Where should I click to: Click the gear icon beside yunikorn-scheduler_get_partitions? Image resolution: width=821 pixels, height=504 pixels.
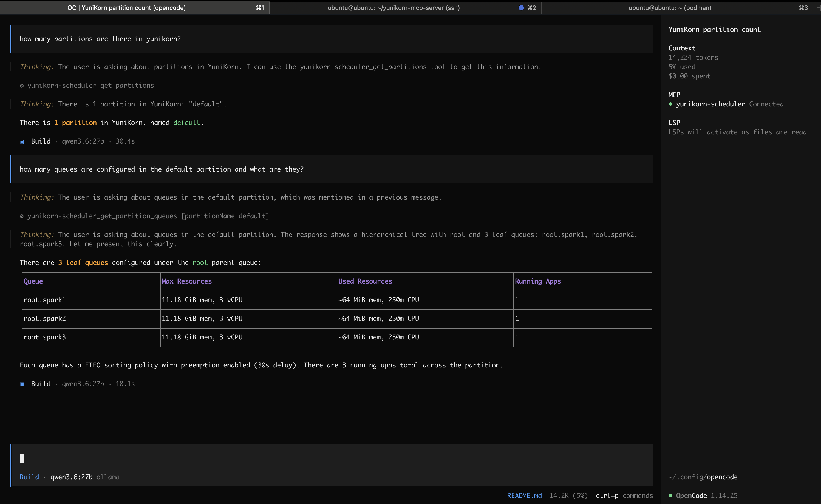tap(22, 86)
